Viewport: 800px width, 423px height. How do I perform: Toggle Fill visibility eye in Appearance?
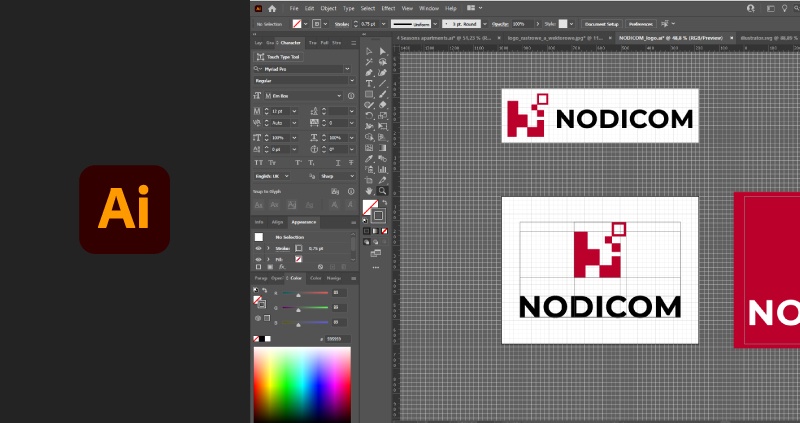258,259
